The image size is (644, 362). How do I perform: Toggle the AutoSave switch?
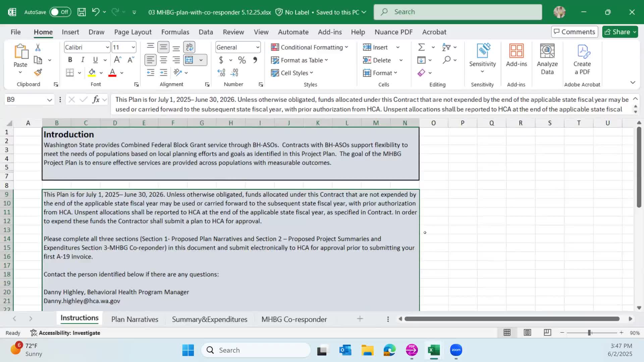(x=60, y=12)
